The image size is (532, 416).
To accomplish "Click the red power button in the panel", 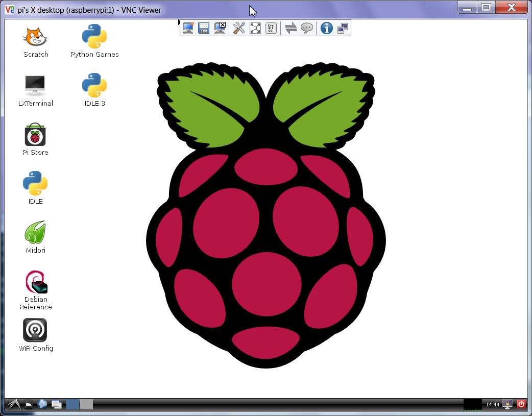I will pyautogui.click(x=521, y=404).
